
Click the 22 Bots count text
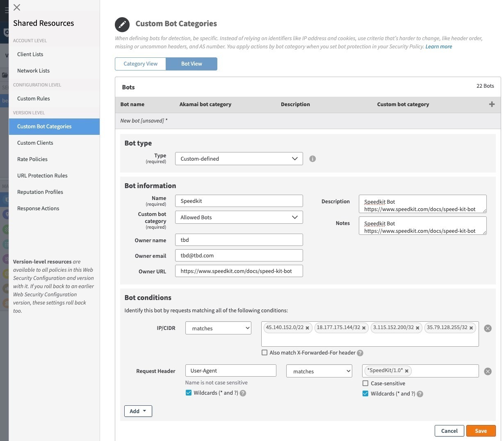[x=485, y=86]
